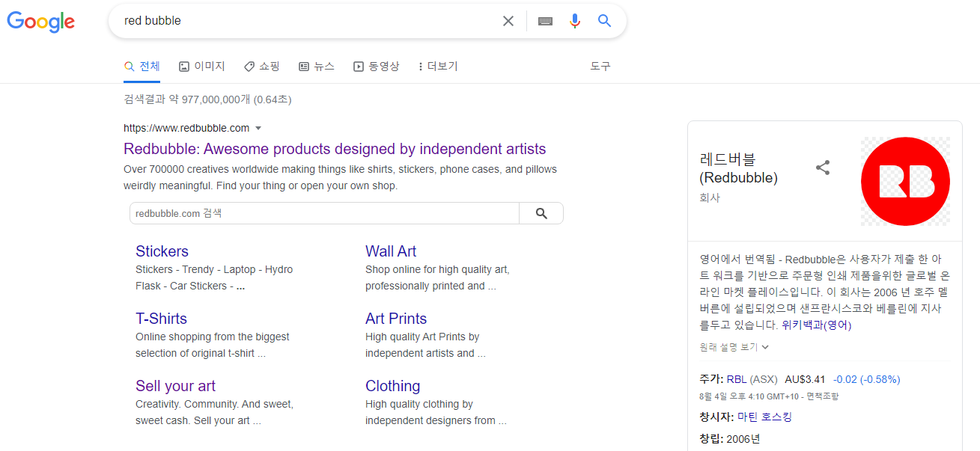980x451 pixels.
Task: Open the RBL stock ticker link
Action: (737, 379)
